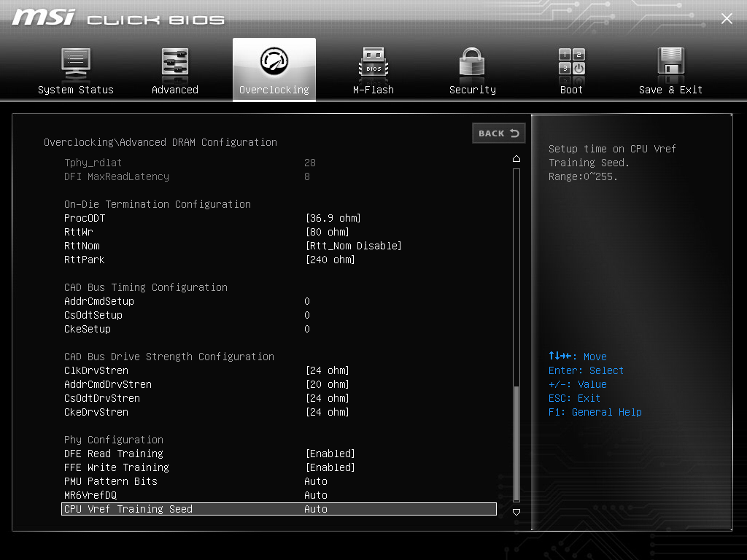747x560 pixels.
Task: Open ClkDrvStren 24 ohm dropdown
Action: 328,370
